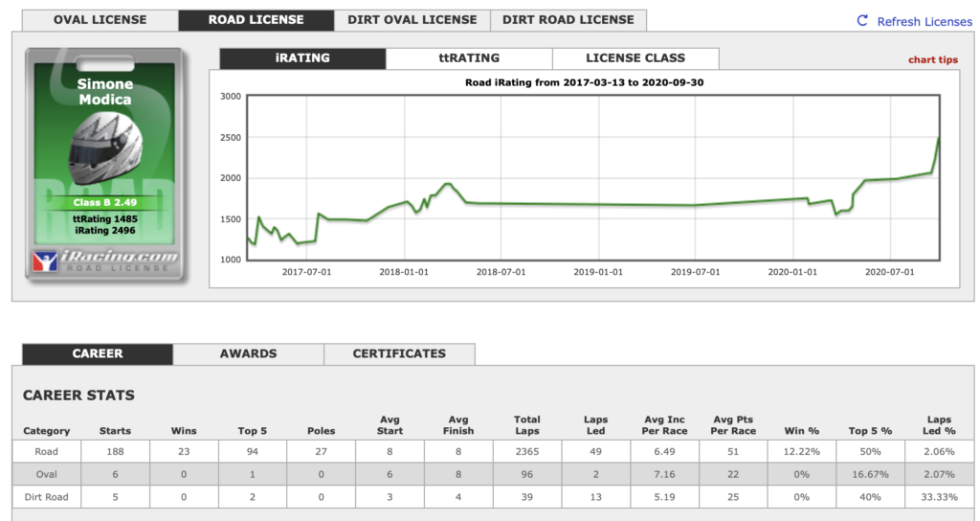Open the OVAL LICENSE tab
This screenshot has height=521, width=980.
100,20
